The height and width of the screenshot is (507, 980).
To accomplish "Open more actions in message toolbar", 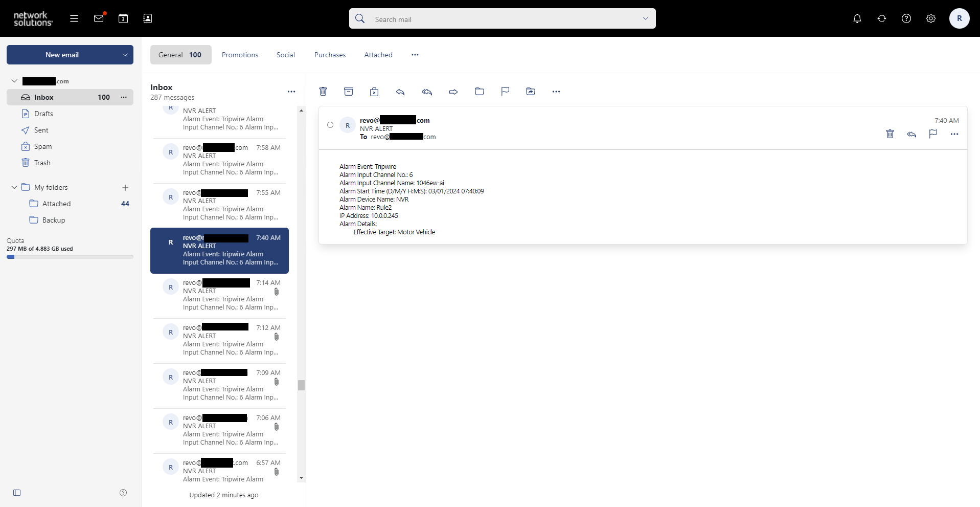I will [556, 92].
